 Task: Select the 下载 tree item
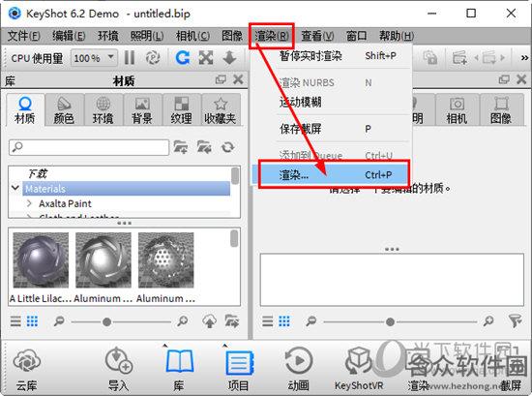pos(38,173)
